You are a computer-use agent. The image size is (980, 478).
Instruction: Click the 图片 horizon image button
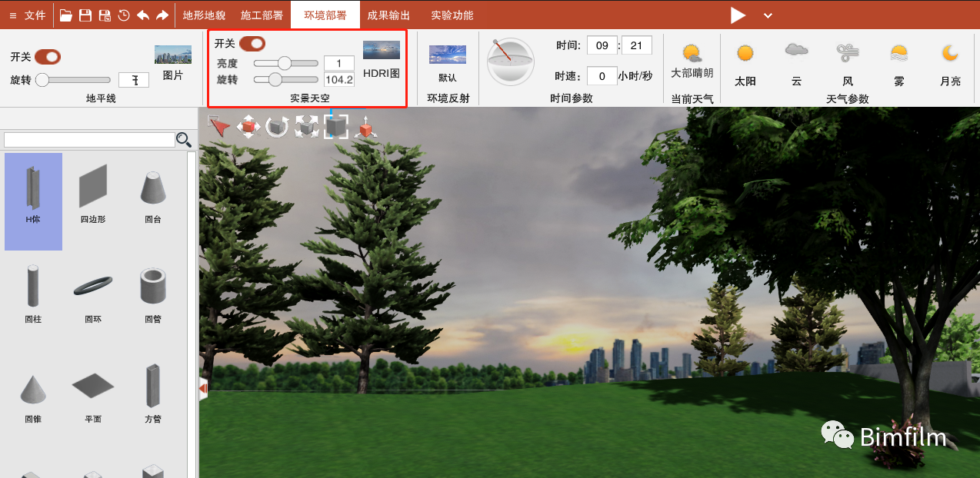coord(173,63)
